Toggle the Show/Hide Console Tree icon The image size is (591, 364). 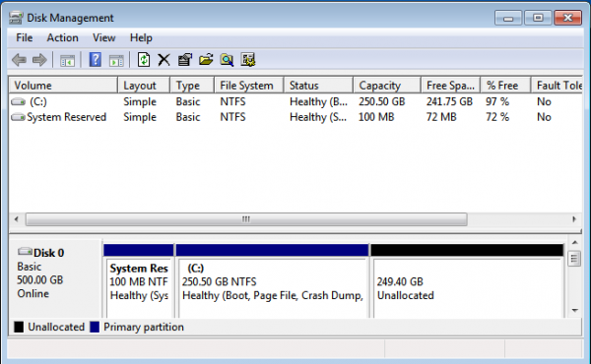67,60
